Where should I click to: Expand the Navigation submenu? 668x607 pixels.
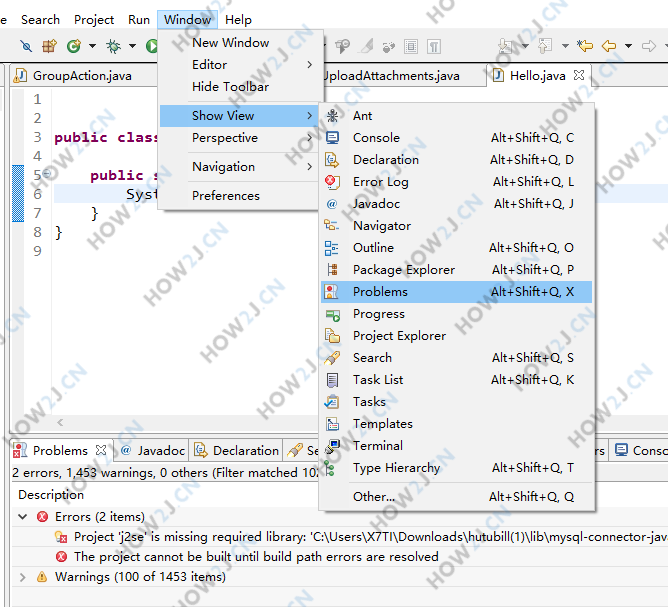tap(239, 167)
